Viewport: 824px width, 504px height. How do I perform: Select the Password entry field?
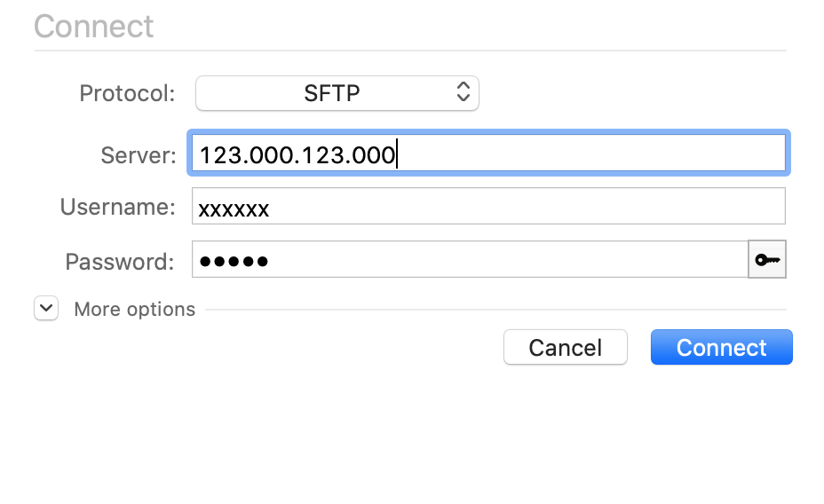(x=471, y=260)
